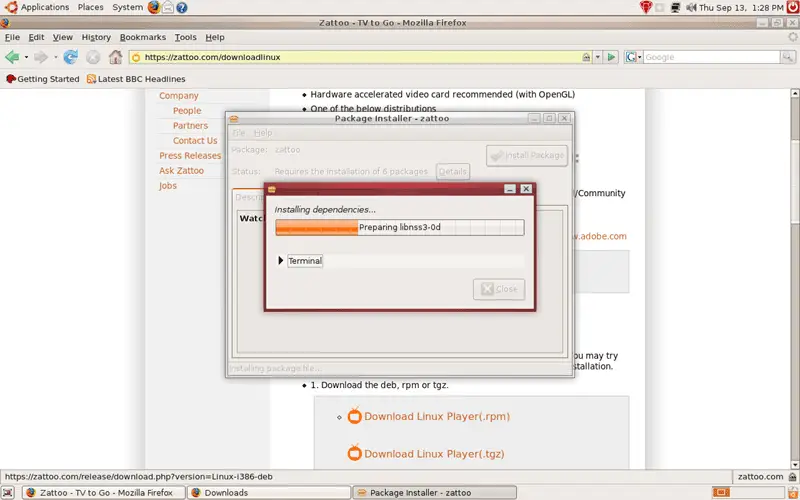Open the Firefox Bookmarks menu
This screenshot has width=800, height=500.
[x=143, y=37]
